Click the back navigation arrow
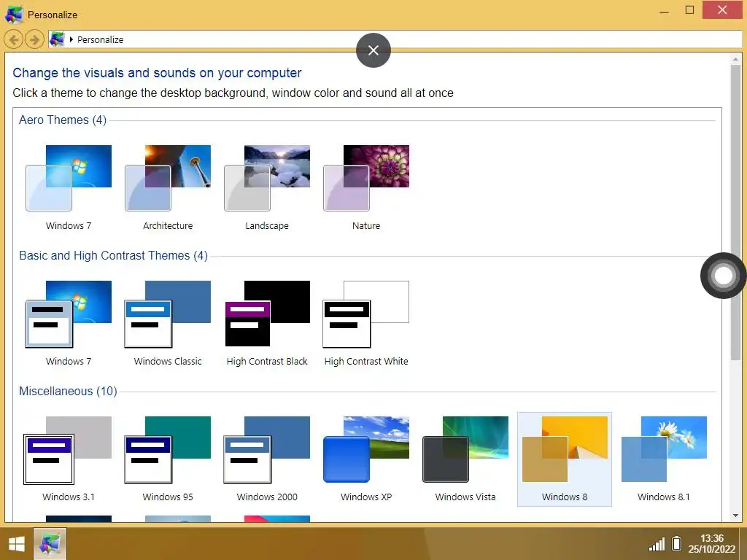 pos(13,39)
